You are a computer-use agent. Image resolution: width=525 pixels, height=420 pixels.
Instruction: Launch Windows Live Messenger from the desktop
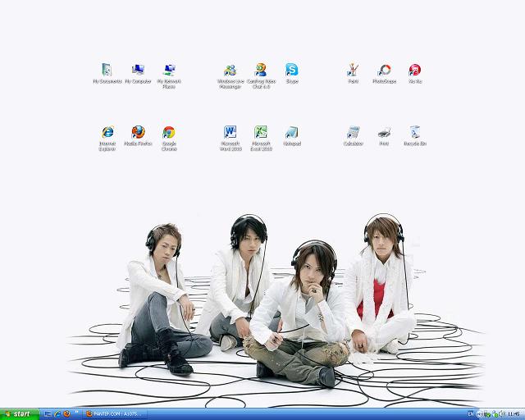point(231,76)
